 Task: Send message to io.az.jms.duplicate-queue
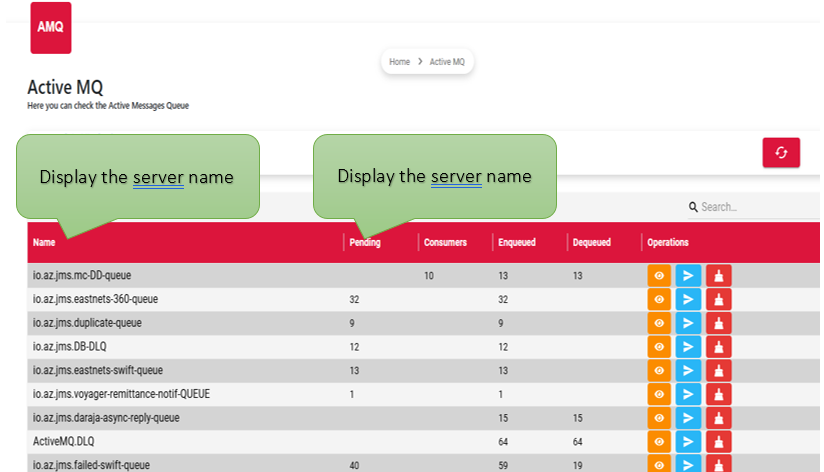point(688,323)
